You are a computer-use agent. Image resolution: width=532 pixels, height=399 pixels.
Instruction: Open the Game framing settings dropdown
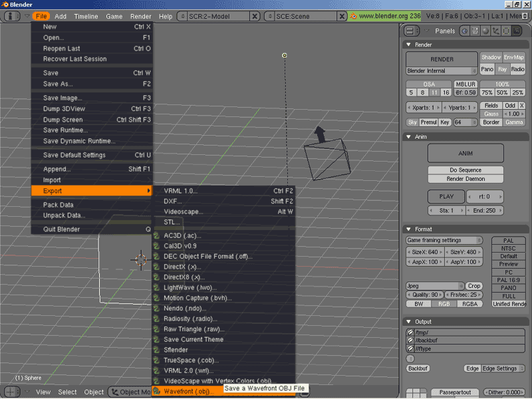pyautogui.click(x=444, y=240)
